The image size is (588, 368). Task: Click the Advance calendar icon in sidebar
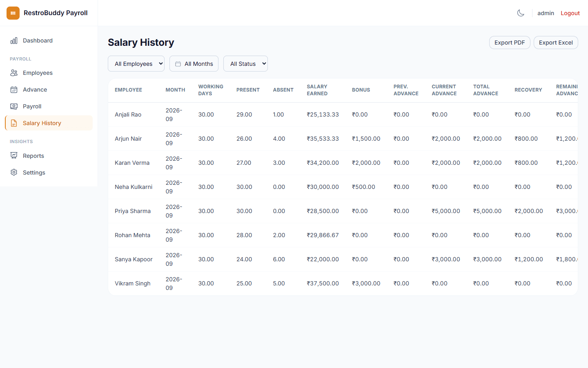coord(14,90)
